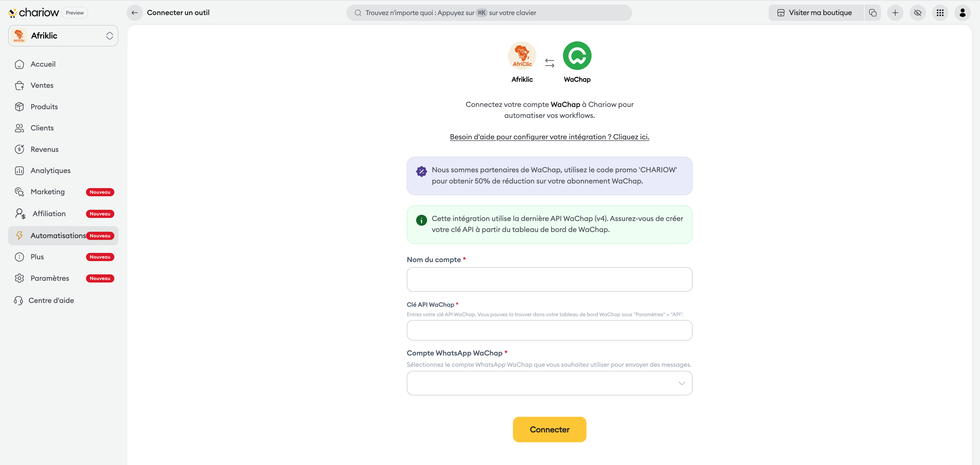This screenshot has height=465, width=980.
Task: Open the Marketing section
Action: [x=47, y=192]
